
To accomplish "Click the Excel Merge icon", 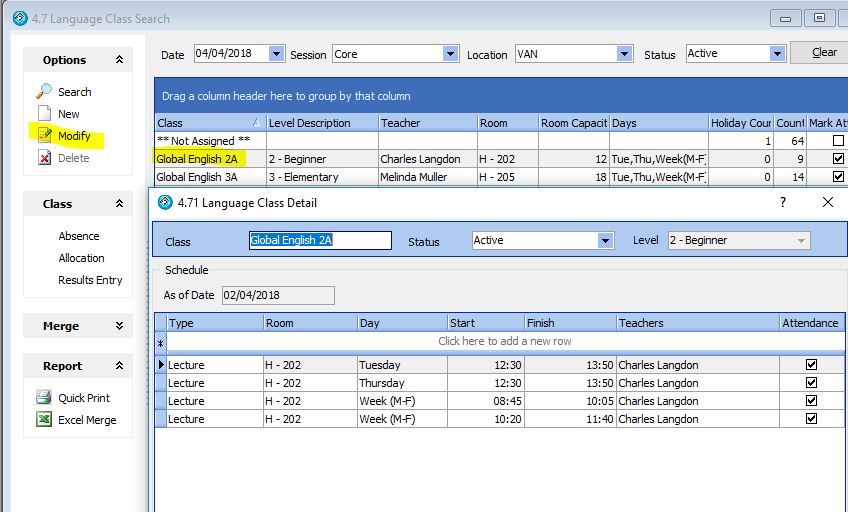I will (44, 420).
